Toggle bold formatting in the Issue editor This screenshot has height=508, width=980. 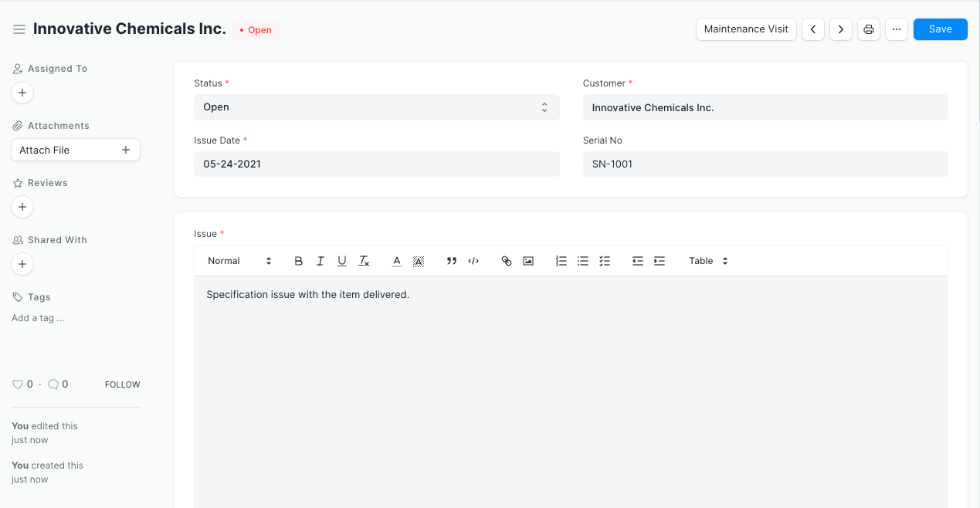(x=299, y=261)
